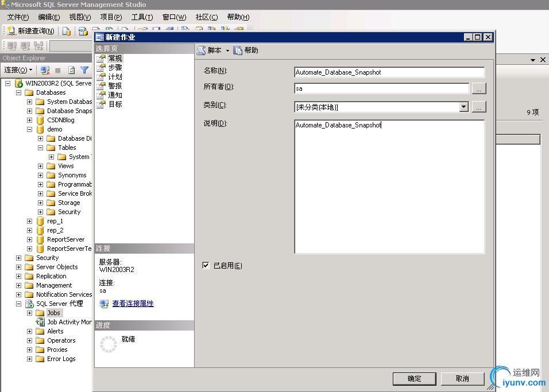Collapse the SQL Server agent node
The width and height of the screenshot is (549, 392).
[18, 304]
